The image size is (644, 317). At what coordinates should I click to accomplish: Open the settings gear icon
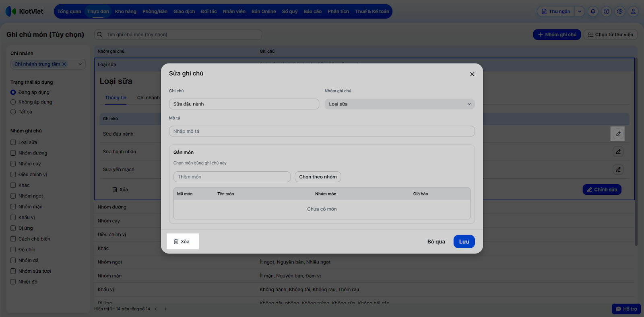[x=620, y=12]
